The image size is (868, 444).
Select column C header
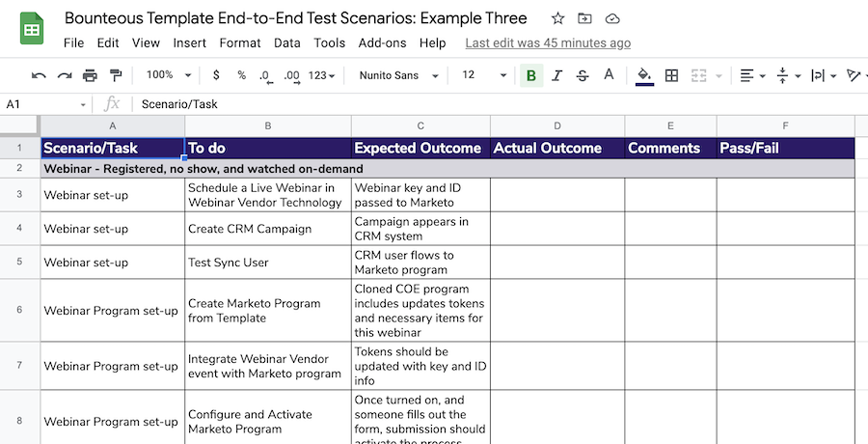tap(420, 125)
